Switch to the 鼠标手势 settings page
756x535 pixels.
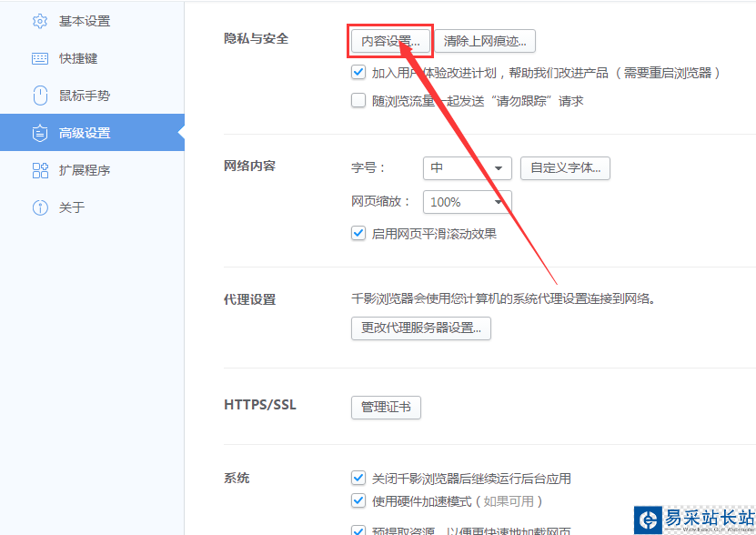pyautogui.click(x=92, y=96)
